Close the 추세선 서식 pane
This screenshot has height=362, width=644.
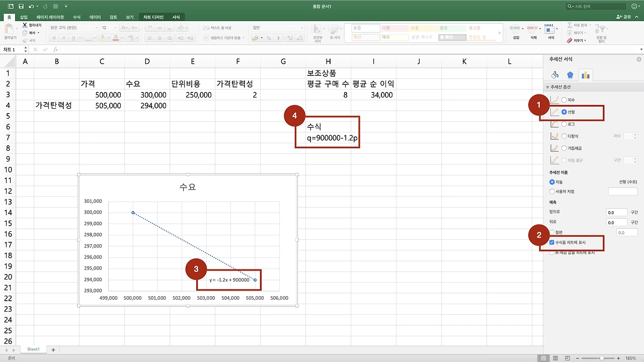tap(639, 59)
